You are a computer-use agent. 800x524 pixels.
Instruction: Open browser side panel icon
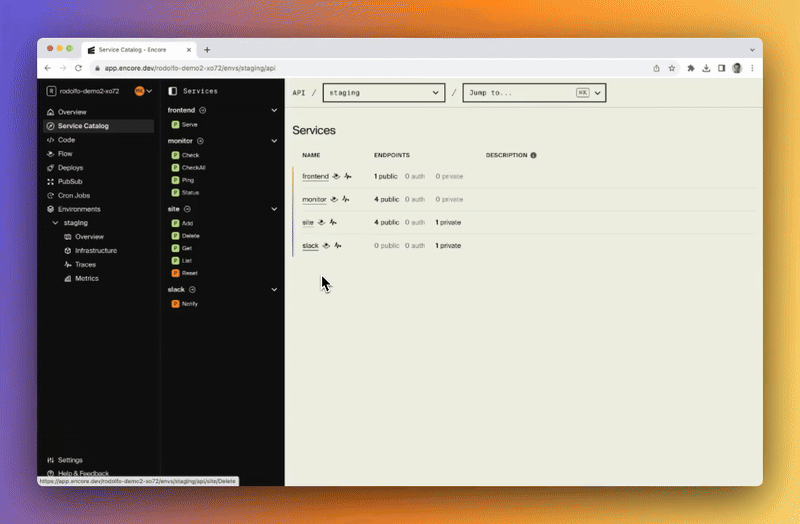721,68
